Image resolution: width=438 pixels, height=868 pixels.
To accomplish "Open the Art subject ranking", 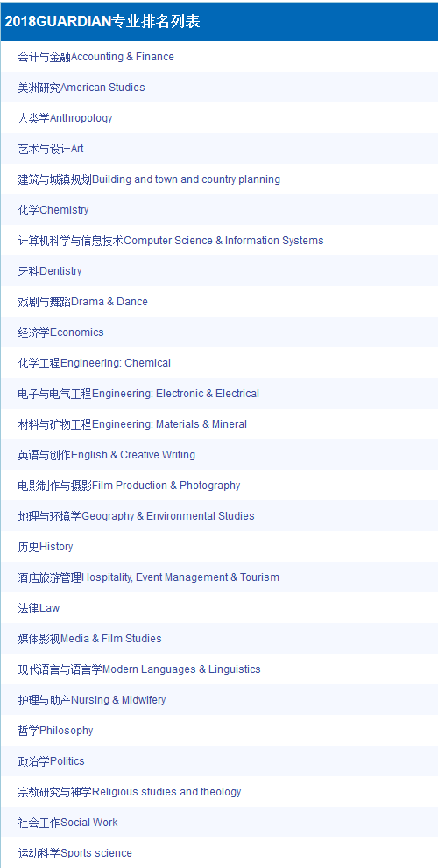I will click(x=51, y=149).
